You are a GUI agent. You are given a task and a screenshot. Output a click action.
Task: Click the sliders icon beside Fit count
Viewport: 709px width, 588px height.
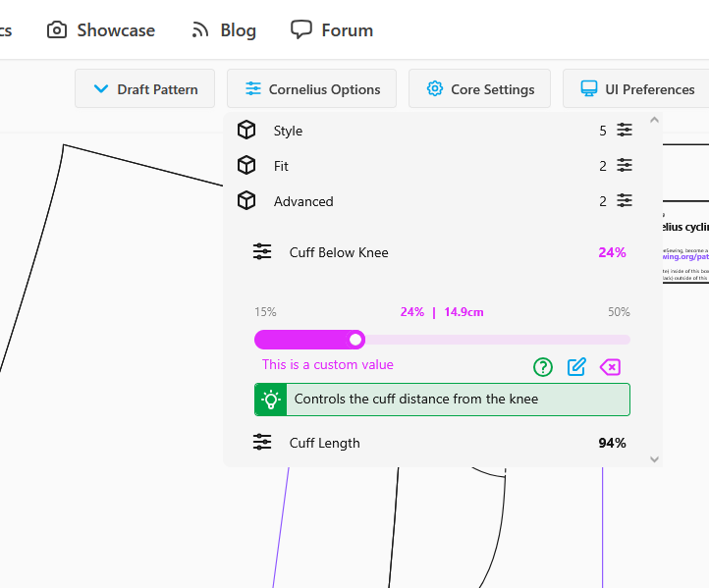click(625, 166)
